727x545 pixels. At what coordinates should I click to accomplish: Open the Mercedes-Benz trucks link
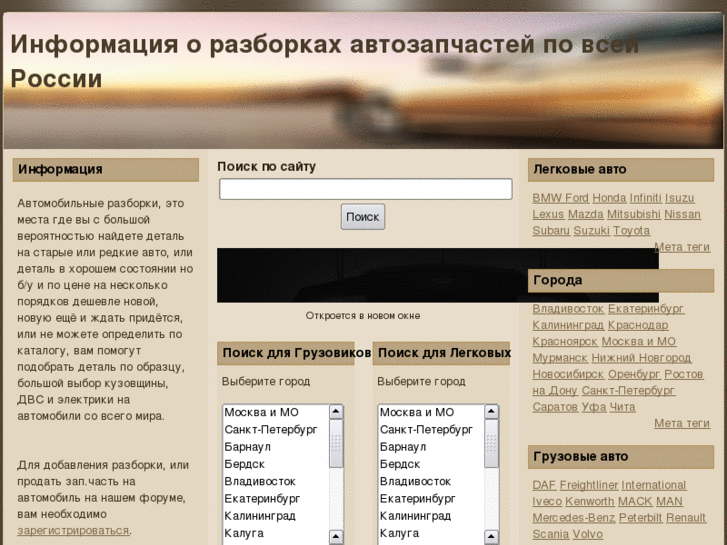573,518
